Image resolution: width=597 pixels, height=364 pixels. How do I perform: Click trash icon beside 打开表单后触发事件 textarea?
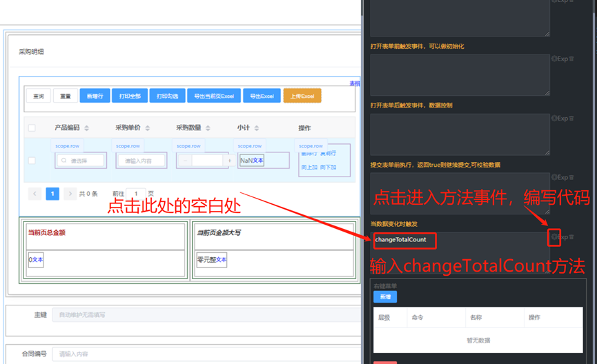[x=571, y=119]
